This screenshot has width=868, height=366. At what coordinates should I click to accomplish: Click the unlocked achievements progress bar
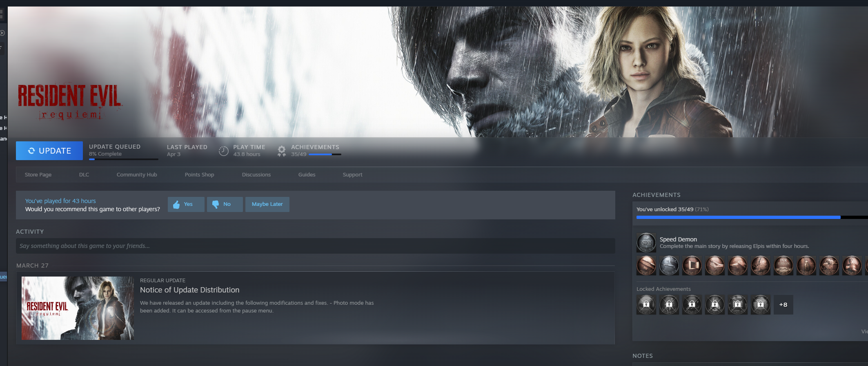738,217
